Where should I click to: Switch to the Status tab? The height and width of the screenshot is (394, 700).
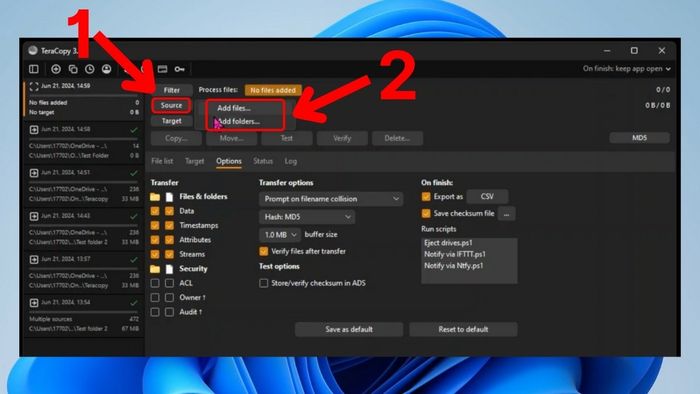(263, 161)
